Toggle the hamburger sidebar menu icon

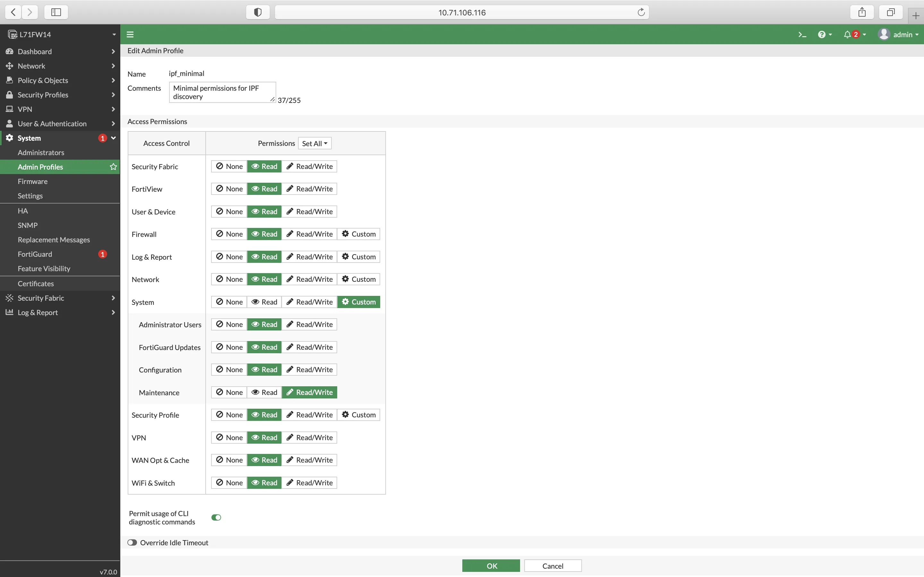130,34
